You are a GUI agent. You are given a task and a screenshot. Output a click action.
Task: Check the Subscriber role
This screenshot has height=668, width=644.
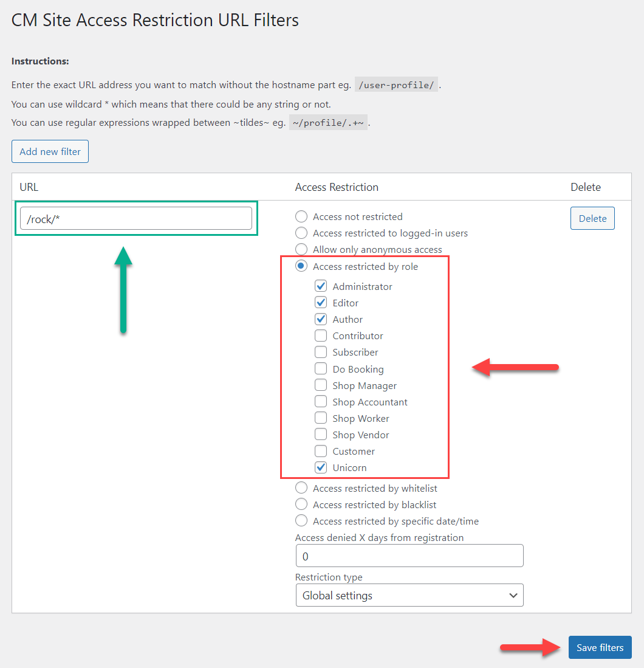[x=321, y=352]
